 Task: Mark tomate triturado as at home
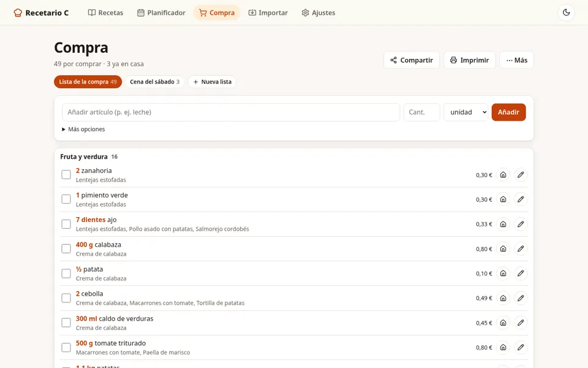coord(503,347)
